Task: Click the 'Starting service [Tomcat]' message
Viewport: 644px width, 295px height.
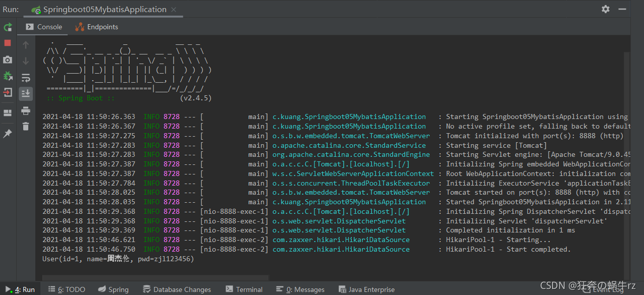Action: tap(496, 145)
